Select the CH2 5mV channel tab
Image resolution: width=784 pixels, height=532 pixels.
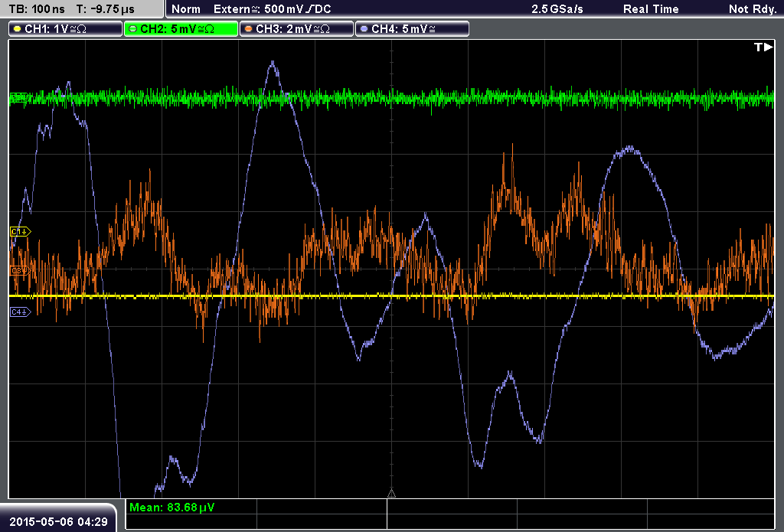point(181,29)
